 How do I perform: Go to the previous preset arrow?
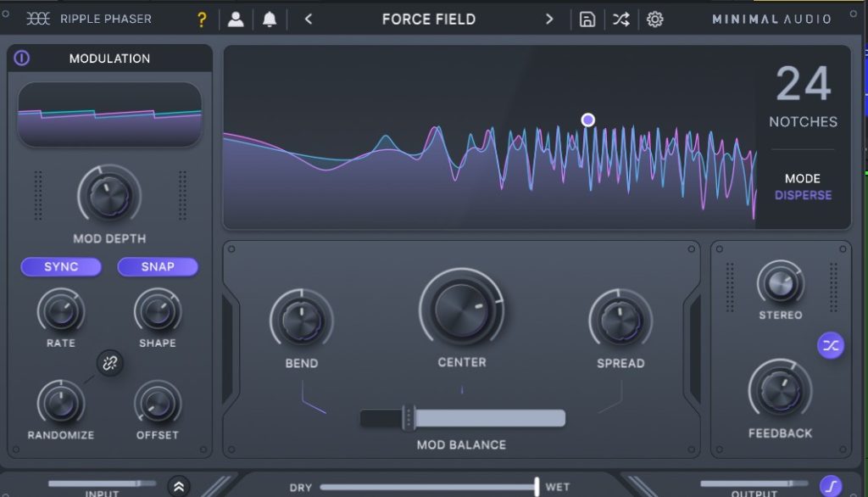click(x=309, y=20)
